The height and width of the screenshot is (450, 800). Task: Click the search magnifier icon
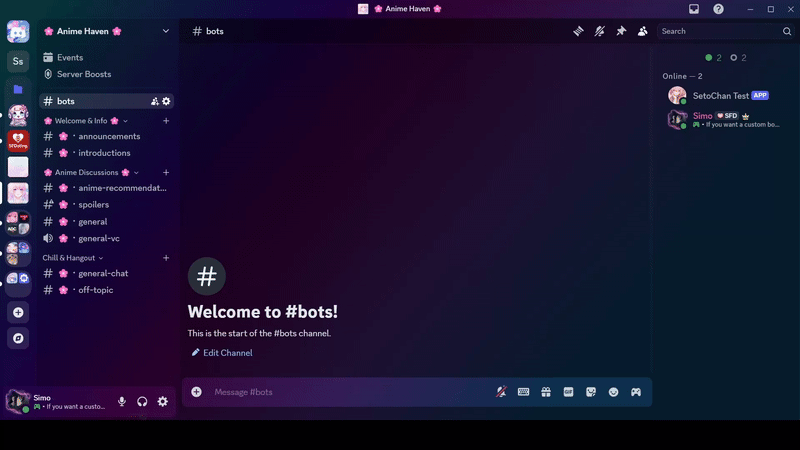pos(787,31)
